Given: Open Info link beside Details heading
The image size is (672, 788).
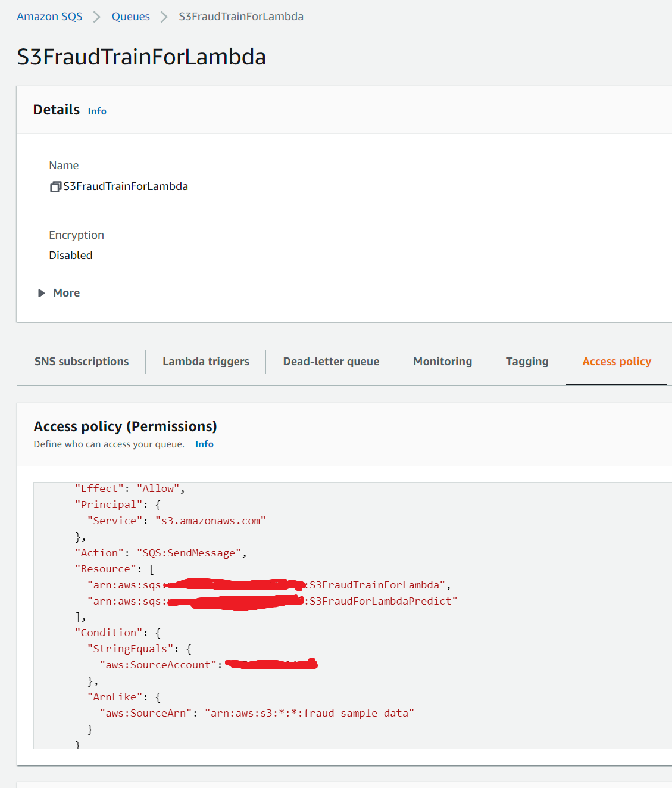Looking at the screenshot, I should pyautogui.click(x=97, y=111).
